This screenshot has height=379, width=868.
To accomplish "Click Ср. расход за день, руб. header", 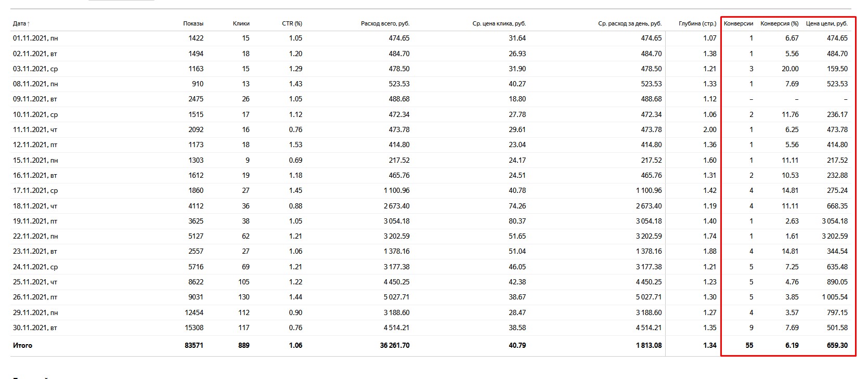I will (630, 23).
